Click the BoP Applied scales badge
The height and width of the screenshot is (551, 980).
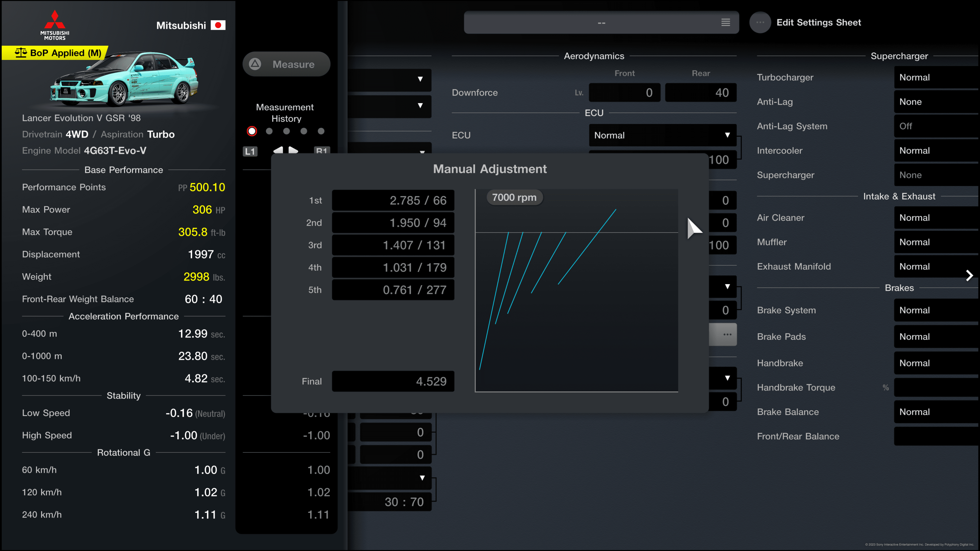[55, 53]
